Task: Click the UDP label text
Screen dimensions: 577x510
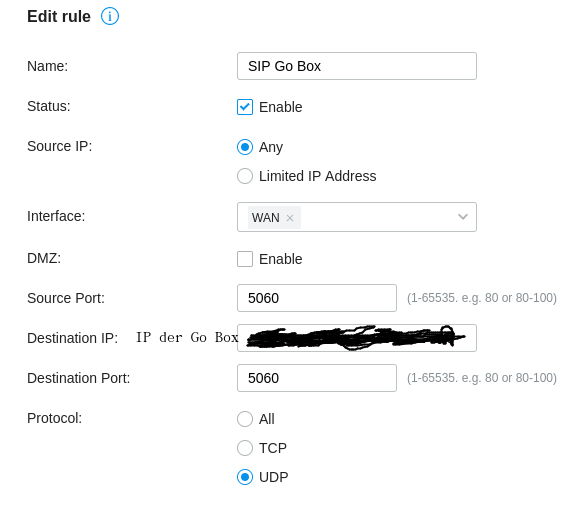Action: (273, 477)
